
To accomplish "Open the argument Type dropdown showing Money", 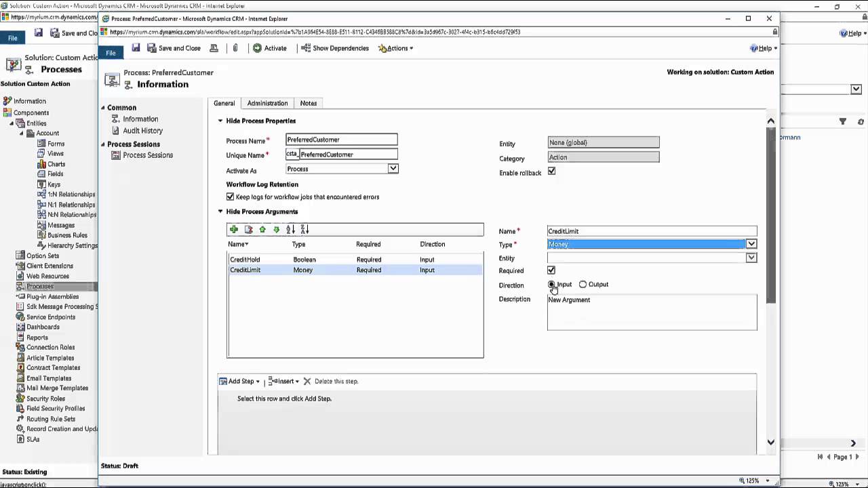I will (x=751, y=244).
